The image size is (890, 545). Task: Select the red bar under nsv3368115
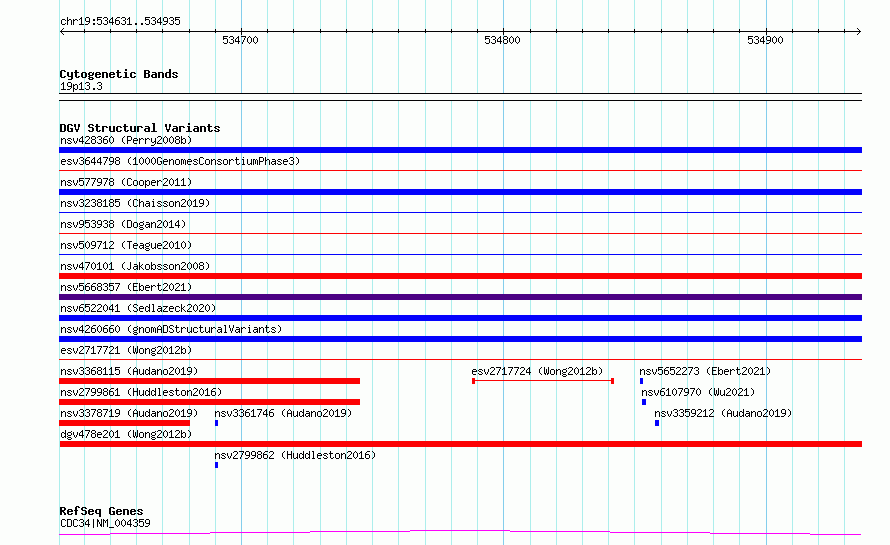(x=209, y=381)
